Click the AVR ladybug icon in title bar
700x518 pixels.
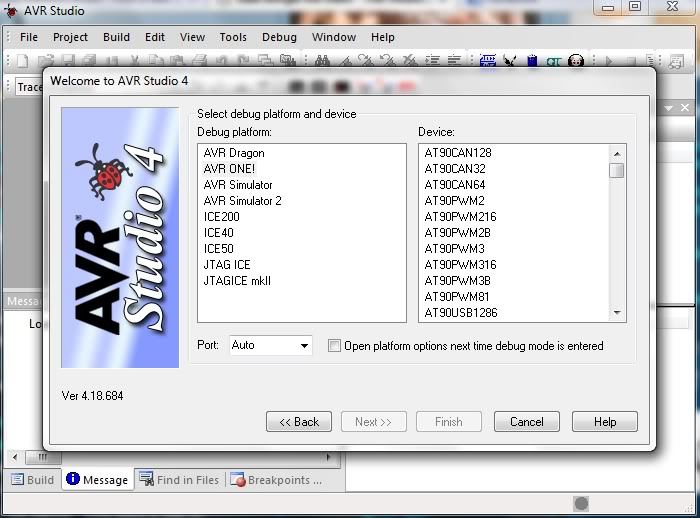(10, 11)
